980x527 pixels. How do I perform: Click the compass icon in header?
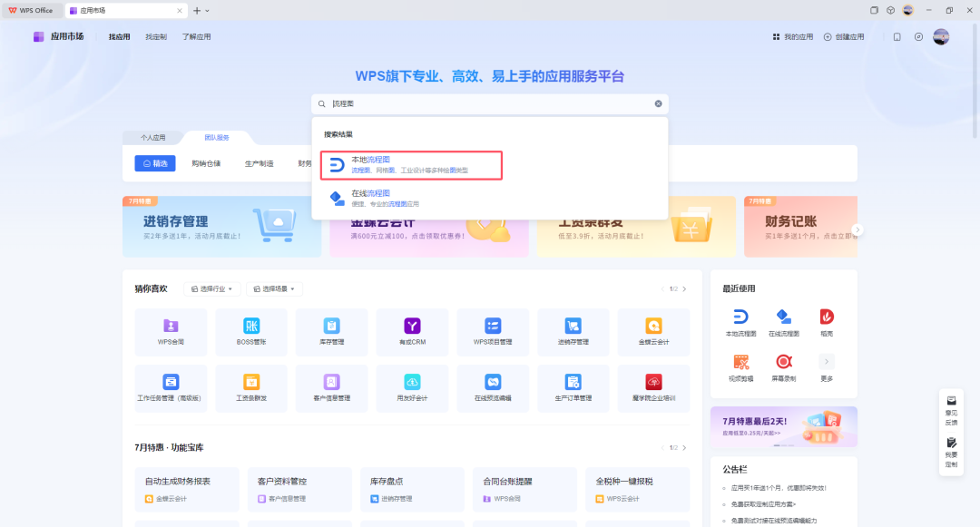pyautogui.click(x=918, y=37)
